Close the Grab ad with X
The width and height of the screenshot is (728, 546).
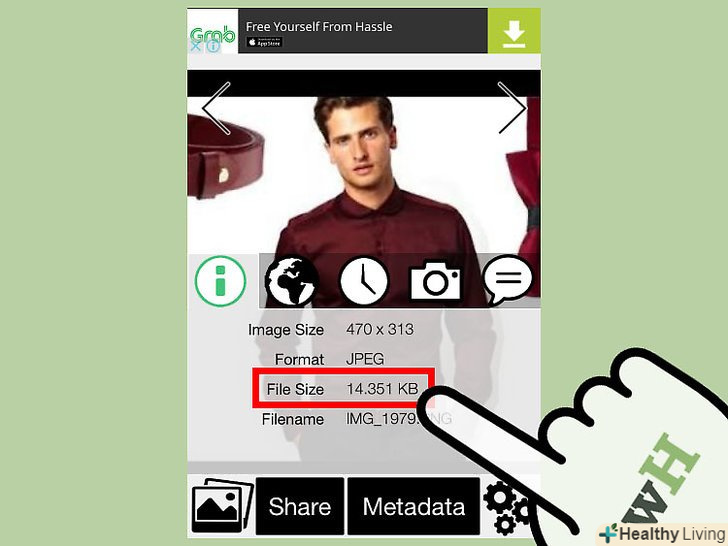[196, 46]
